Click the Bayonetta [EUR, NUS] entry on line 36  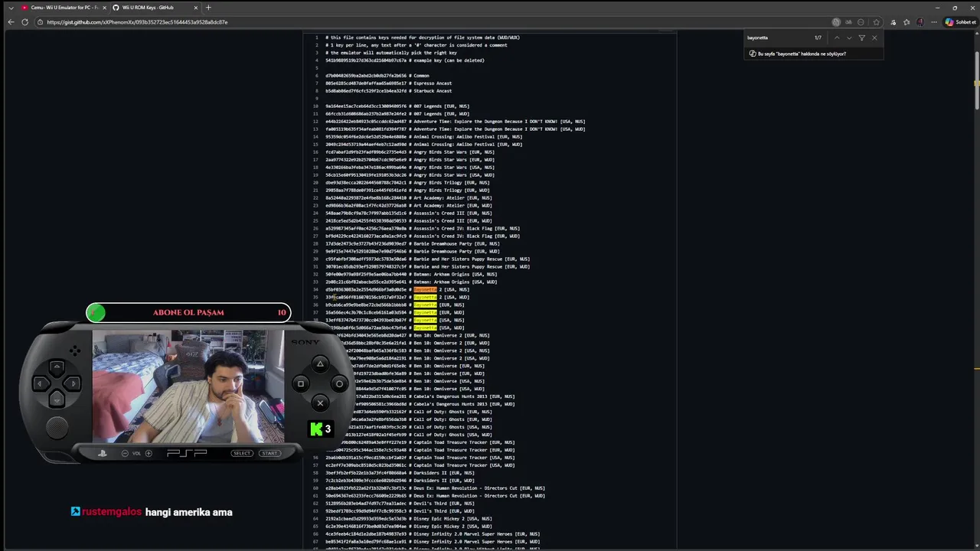[x=394, y=305]
